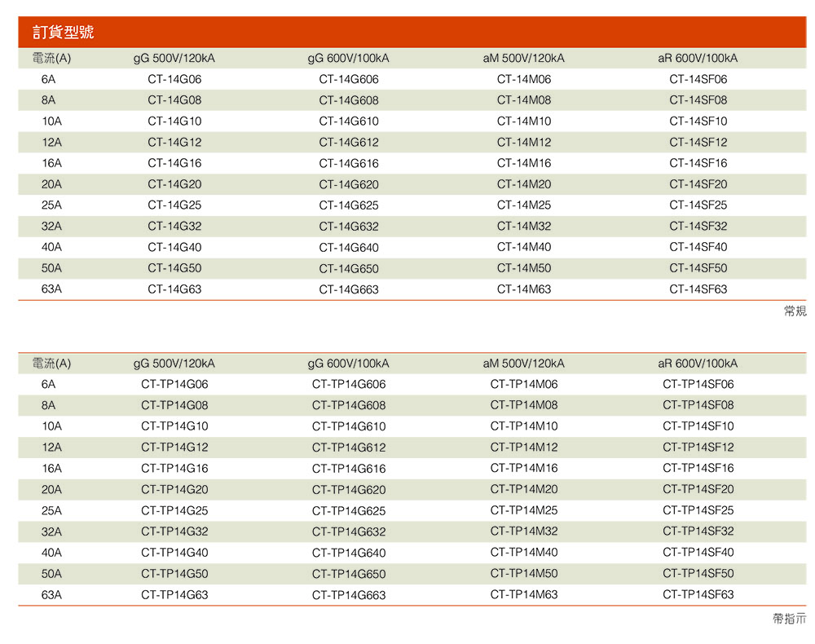This screenshot has width=815, height=644.
Task: Select indicator model CT-TP14G06
Action: (174, 385)
